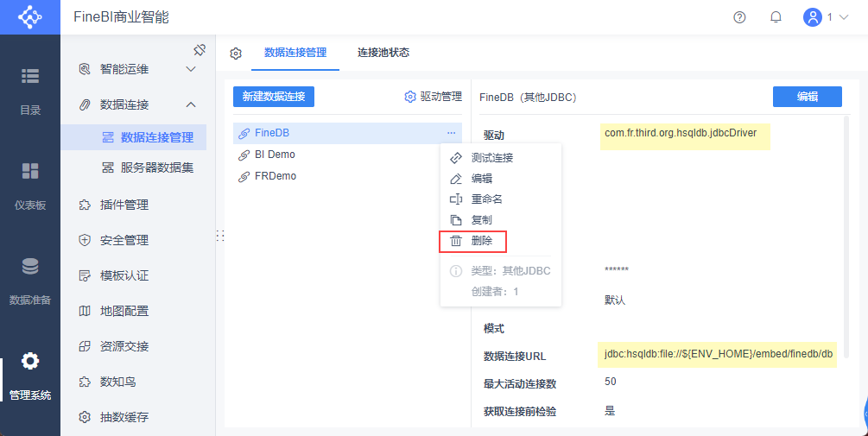Unpin the navigation panel pin icon
Screen dimensions: 868x436
coord(200,50)
